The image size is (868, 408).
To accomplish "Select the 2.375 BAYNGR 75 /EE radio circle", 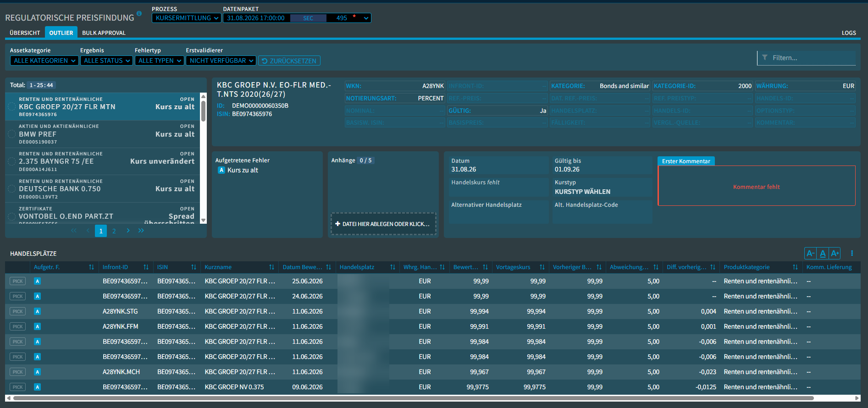I will 12,161.
